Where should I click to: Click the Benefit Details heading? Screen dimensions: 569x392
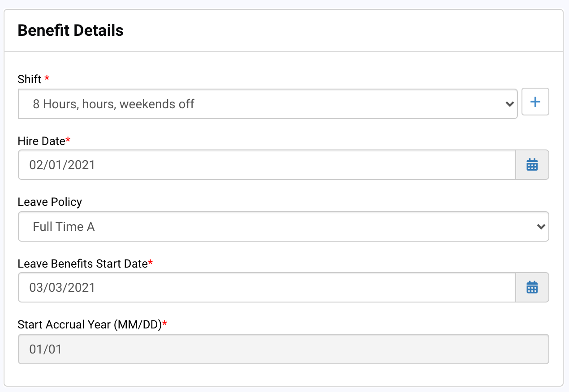pos(71,30)
